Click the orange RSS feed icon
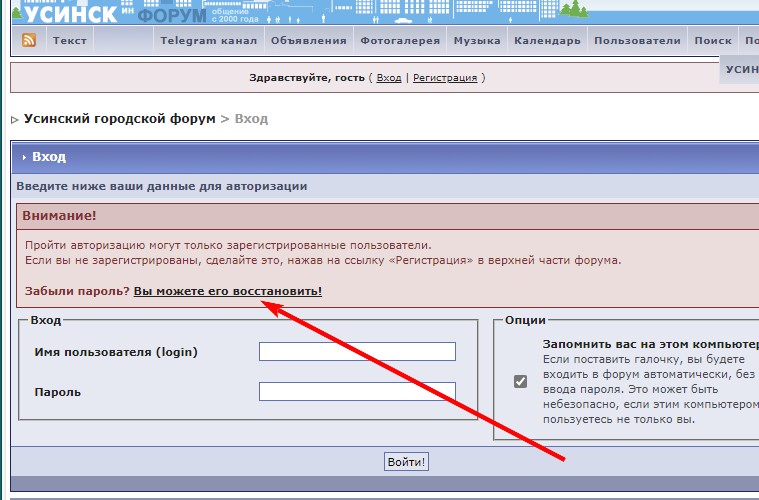759x500 pixels. pyautogui.click(x=30, y=41)
